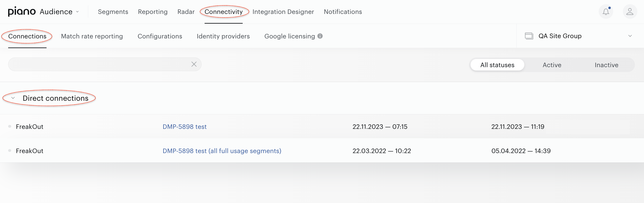Select the Connectivity menu item
Viewport: 644px width, 203px height.
tap(224, 12)
